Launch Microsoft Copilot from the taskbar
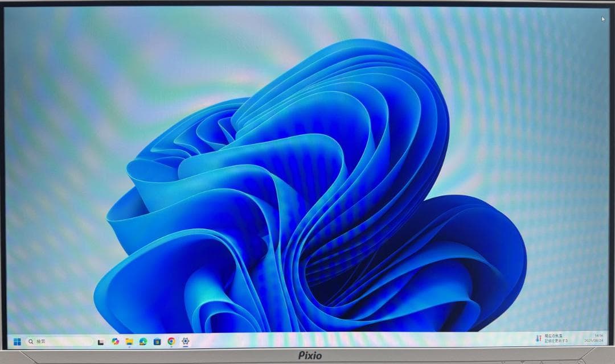Viewport: 615px width, 364px height. coord(115,341)
